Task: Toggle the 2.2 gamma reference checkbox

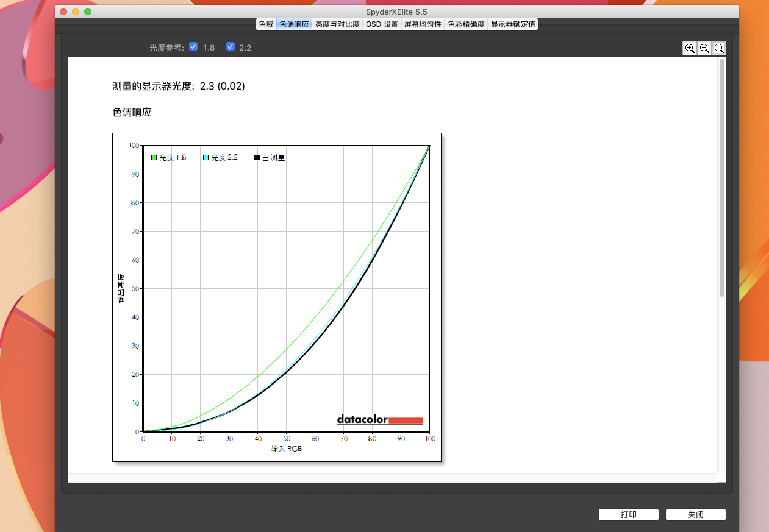Action: point(231,46)
